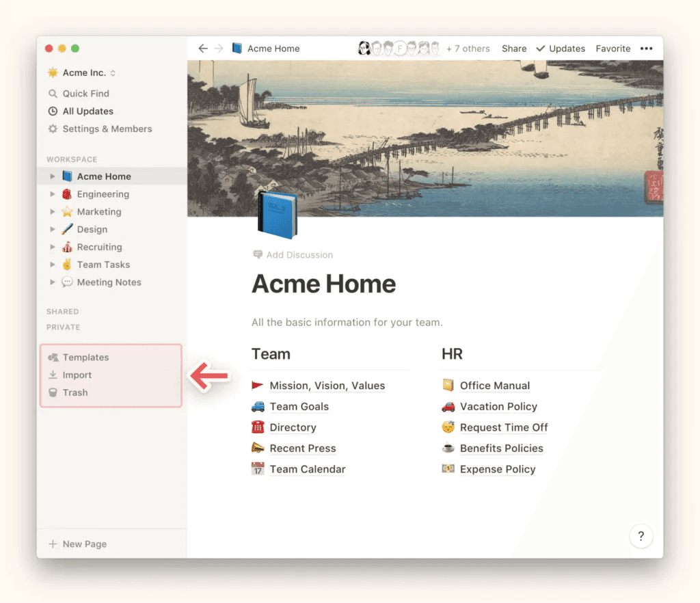Click the first member avatar in top bar
Viewport: 700px width, 603px height.
click(x=364, y=49)
